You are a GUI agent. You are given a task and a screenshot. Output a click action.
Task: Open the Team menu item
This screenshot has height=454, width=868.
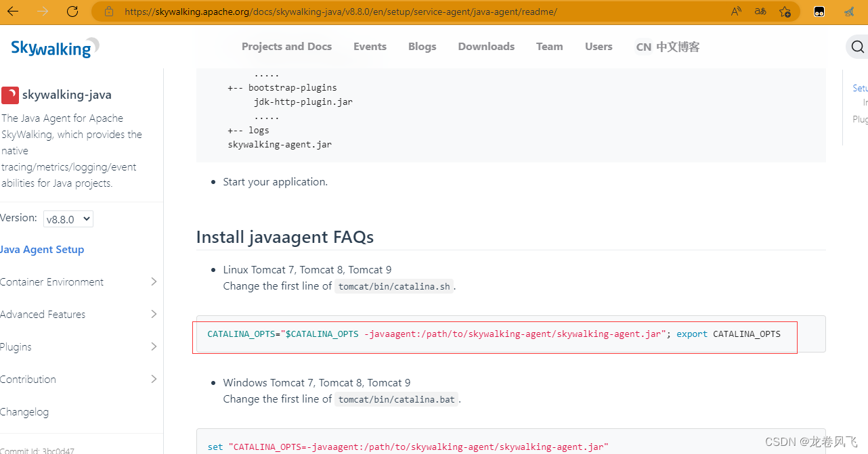click(549, 47)
